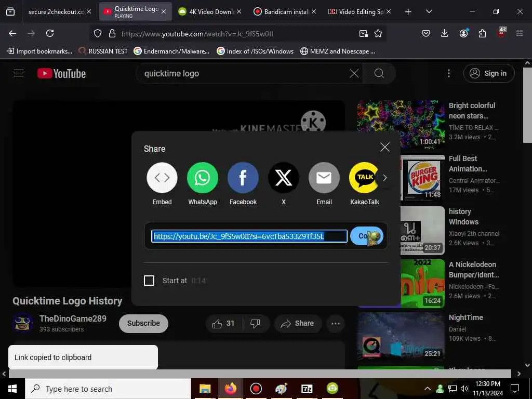
Task: Switch to secure.2checkout.com tab
Action: [x=56, y=11]
